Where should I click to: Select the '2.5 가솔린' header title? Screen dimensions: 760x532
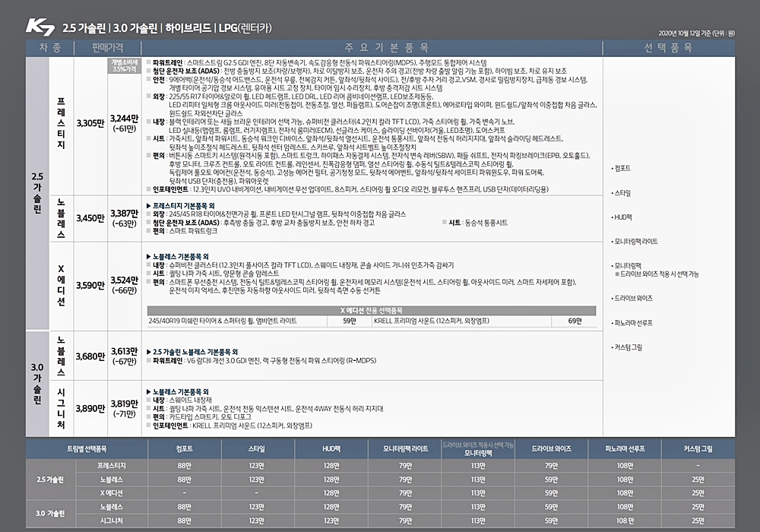[84, 29]
